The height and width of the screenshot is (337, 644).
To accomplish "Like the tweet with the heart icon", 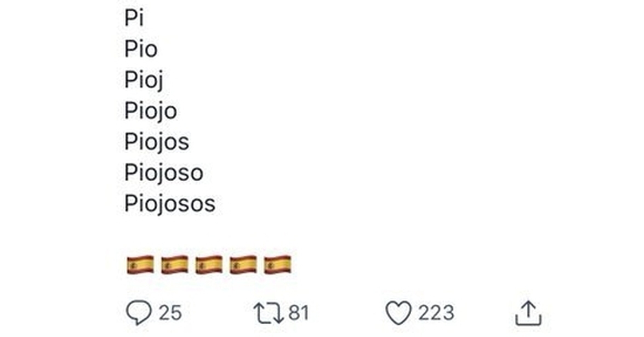I will (398, 313).
